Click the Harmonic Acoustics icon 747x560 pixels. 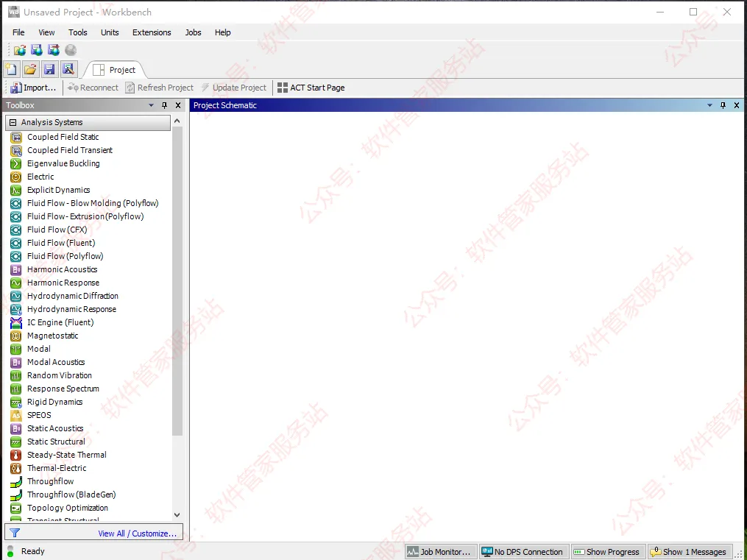tap(15, 270)
